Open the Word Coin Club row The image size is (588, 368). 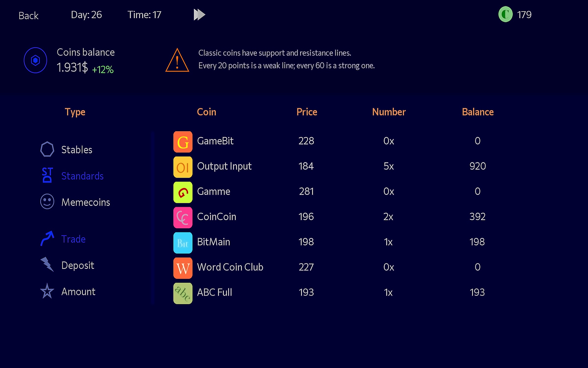click(230, 267)
